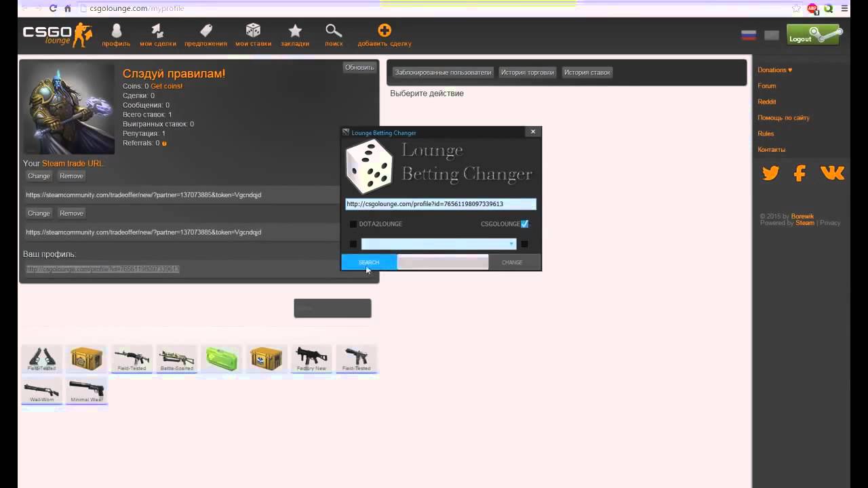This screenshot has width=868, height=488.
Task: Click the dark box above the inventory
Action: (332, 308)
